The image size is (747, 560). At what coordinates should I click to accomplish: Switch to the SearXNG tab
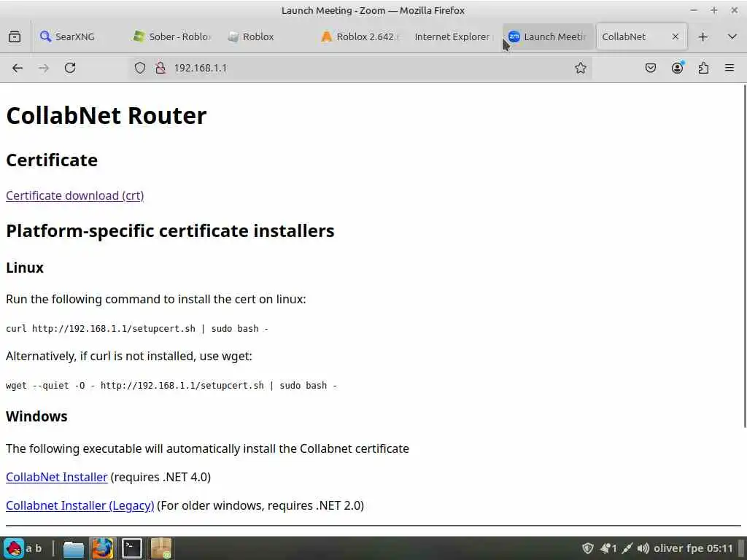pyautogui.click(x=77, y=36)
